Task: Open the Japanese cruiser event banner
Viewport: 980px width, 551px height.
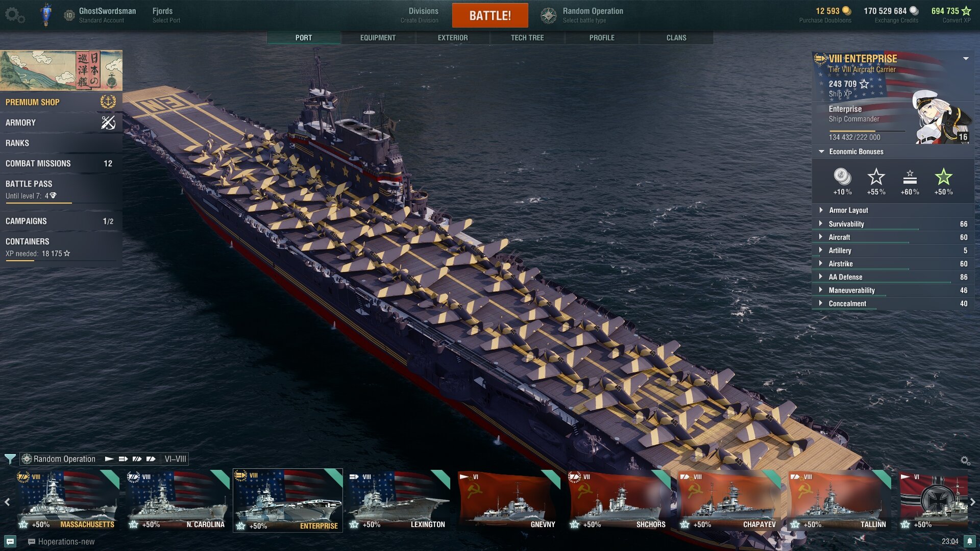Action: (61, 70)
